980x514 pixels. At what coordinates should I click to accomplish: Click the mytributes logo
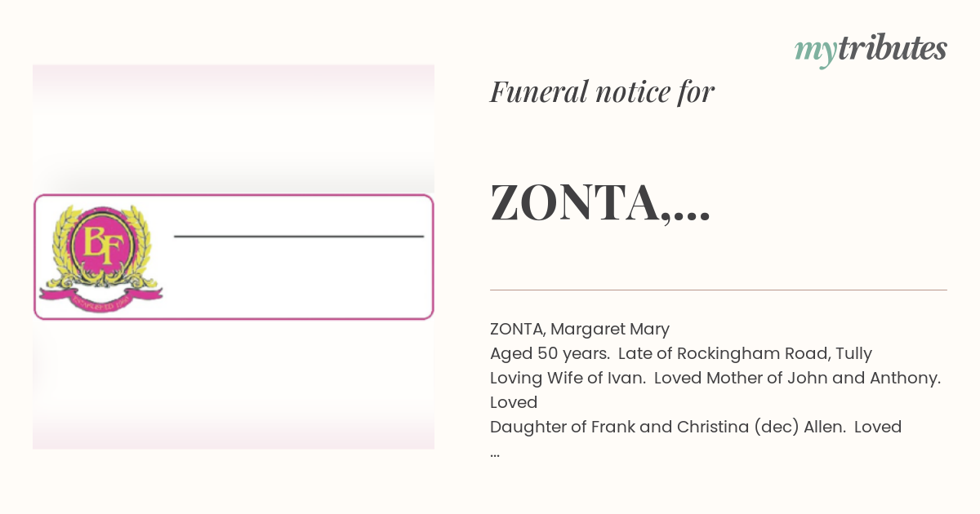click(871, 50)
